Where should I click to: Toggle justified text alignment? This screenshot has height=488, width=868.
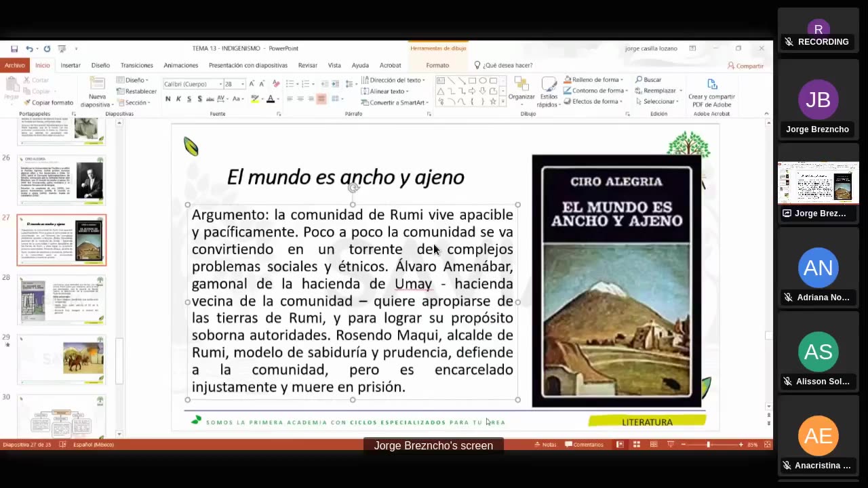pyautogui.click(x=321, y=99)
